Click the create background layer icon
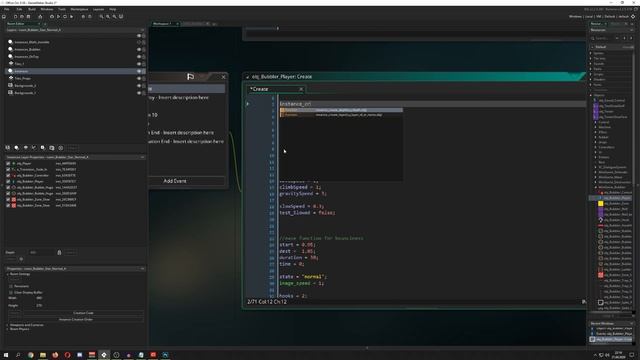Viewport: 640px width, 360px height. [8, 148]
